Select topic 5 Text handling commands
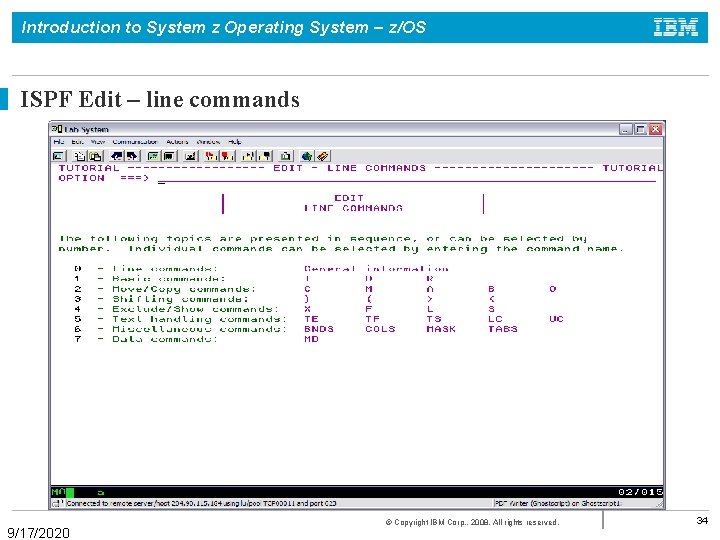 point(180,319)
